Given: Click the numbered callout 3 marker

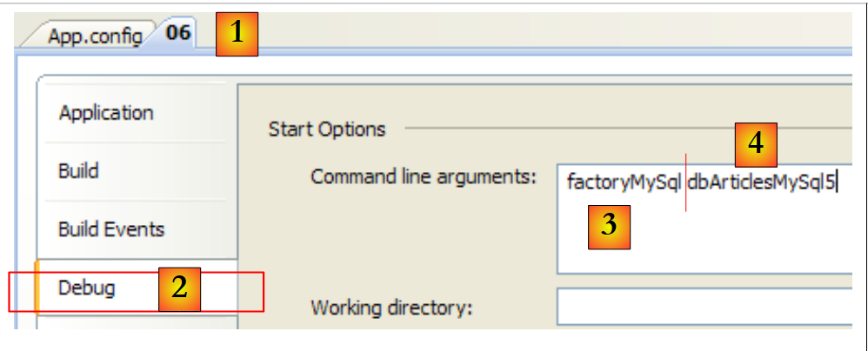Looking at the screenshot, I should [609, 226].
